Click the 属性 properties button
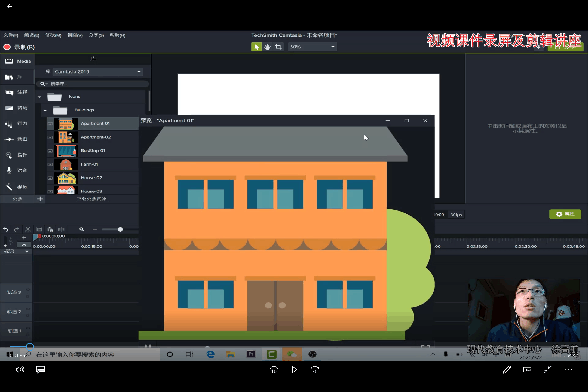The image size is (588, 392). coord(565,214)
